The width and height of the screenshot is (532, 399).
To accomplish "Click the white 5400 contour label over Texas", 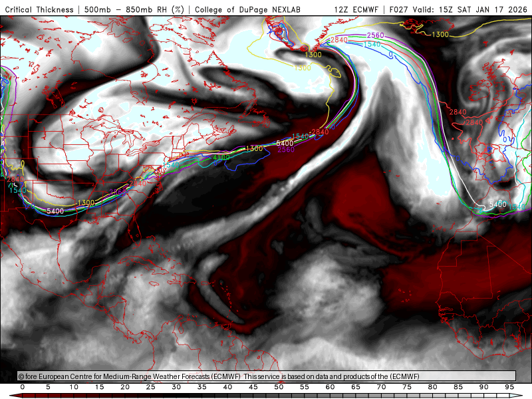I will [55, 211].
